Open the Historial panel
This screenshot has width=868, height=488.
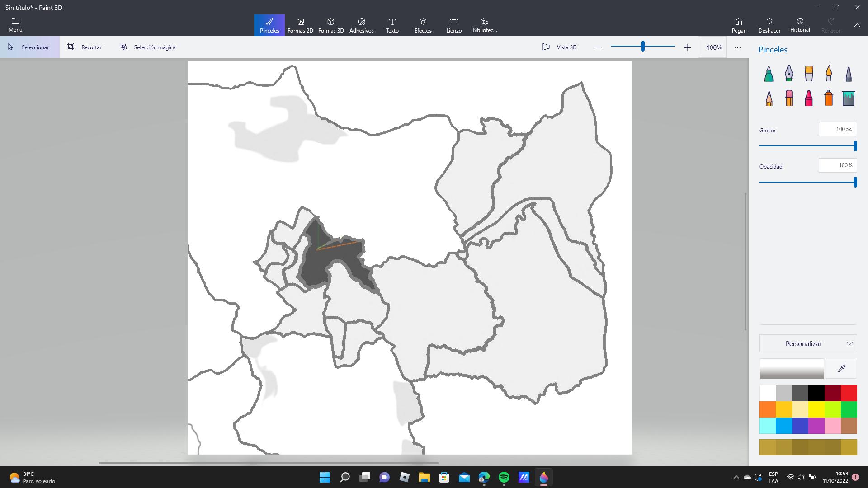pos(800,25)
